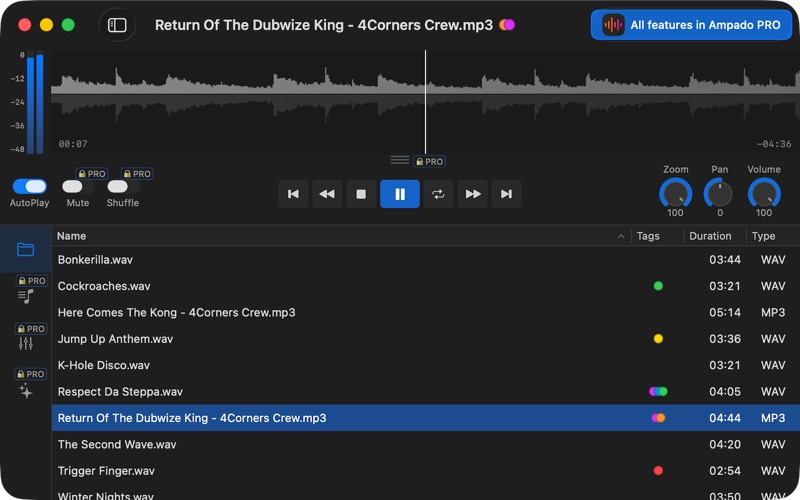Click the multi-color tags on Respect Da Steppa.wav

[658, 392]
